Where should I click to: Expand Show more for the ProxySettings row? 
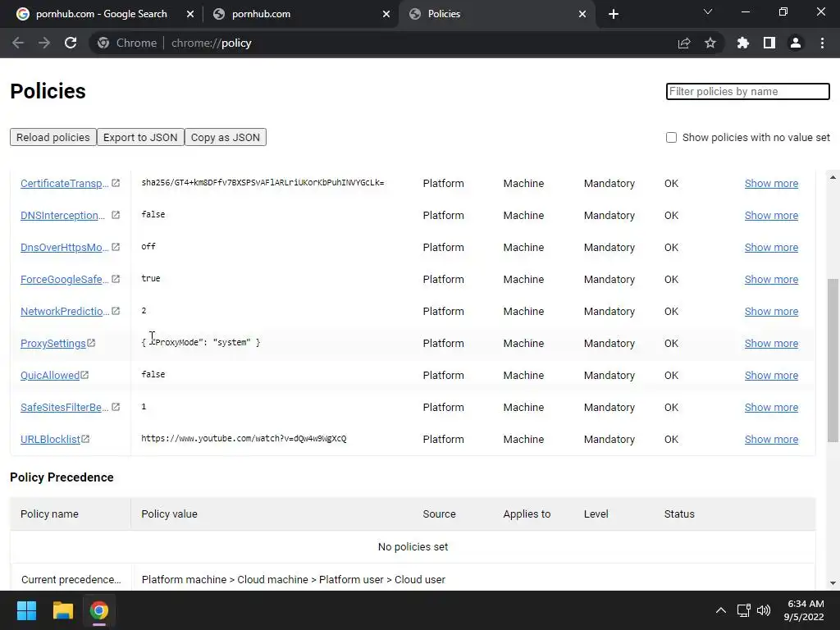[771, 344]
